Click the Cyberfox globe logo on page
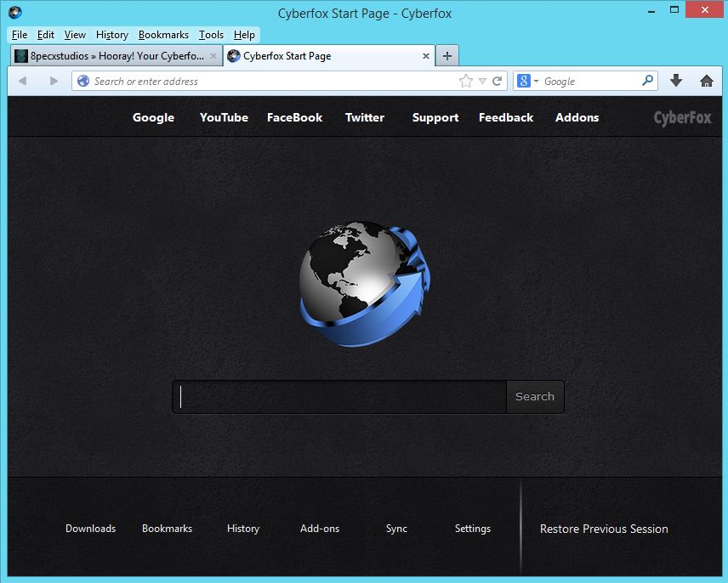 [x=366, y=284]
